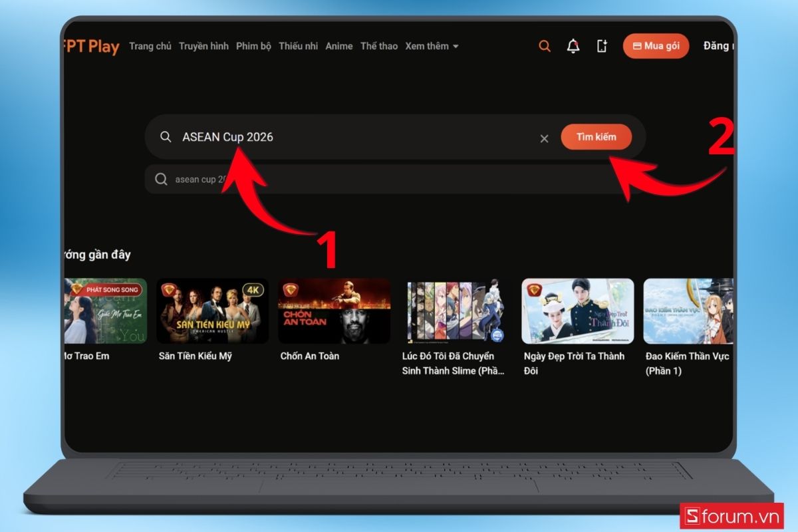The image size is (798, 532).
Task: Switch to the Anime section
Action: [x=339, y=47]
